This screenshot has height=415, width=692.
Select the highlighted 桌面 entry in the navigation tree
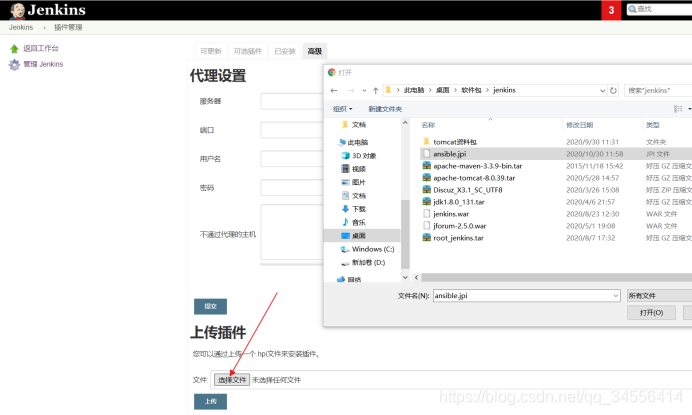(x=362, y=236)
